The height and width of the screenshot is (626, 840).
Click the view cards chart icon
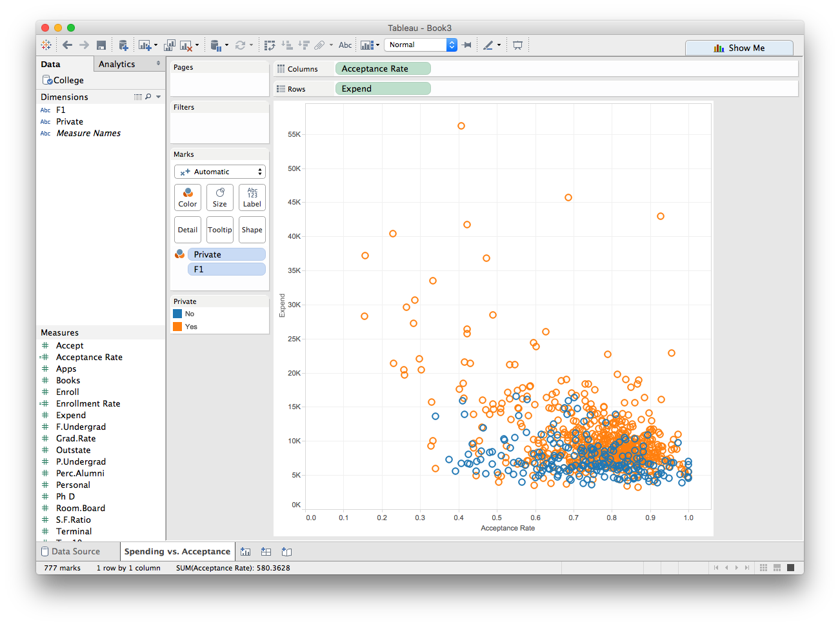pos(366,45)
